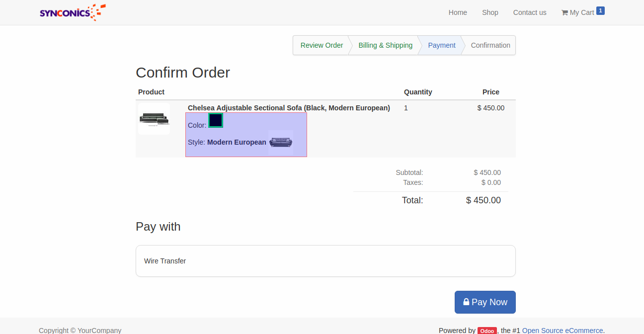Viewport: 644px width, 334px height.
Task: Follow the Open Source eCommerce link
Action: [562, 331]
